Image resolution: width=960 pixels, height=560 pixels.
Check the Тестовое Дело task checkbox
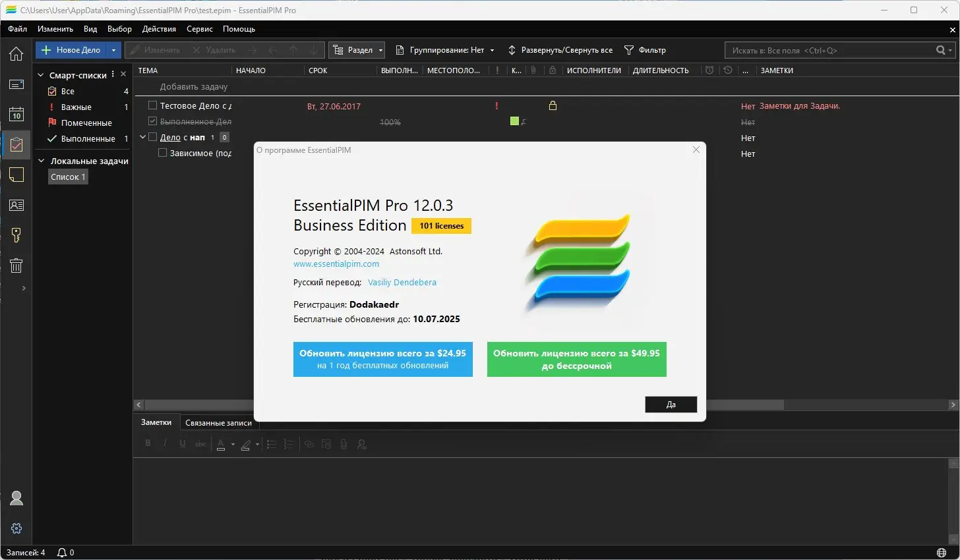coord(152,105)
